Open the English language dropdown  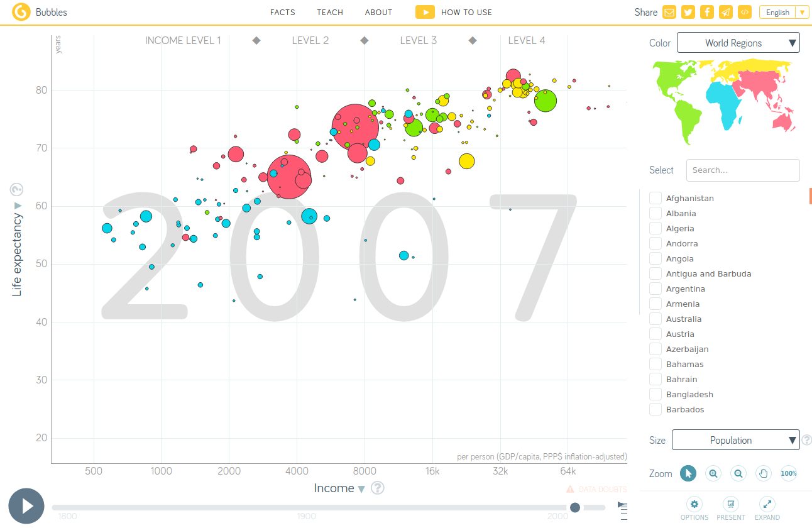[x=784, y=12]
